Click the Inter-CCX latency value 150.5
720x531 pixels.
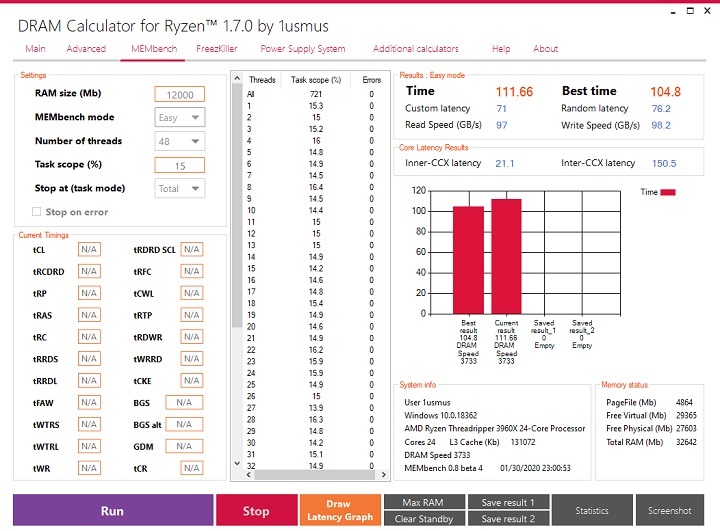point(664,164)
